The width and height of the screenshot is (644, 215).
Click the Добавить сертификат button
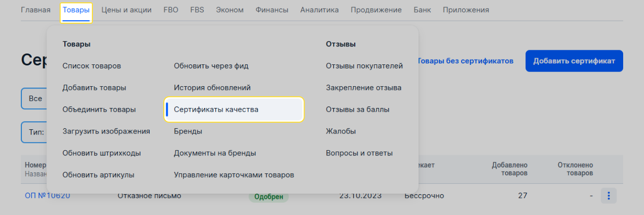click(574, 61)
